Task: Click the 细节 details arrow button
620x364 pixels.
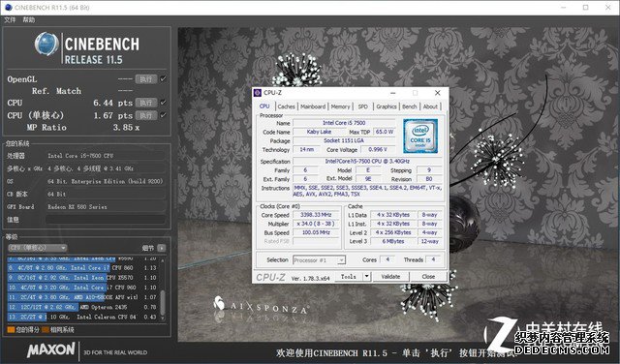Action: point(162,248)
